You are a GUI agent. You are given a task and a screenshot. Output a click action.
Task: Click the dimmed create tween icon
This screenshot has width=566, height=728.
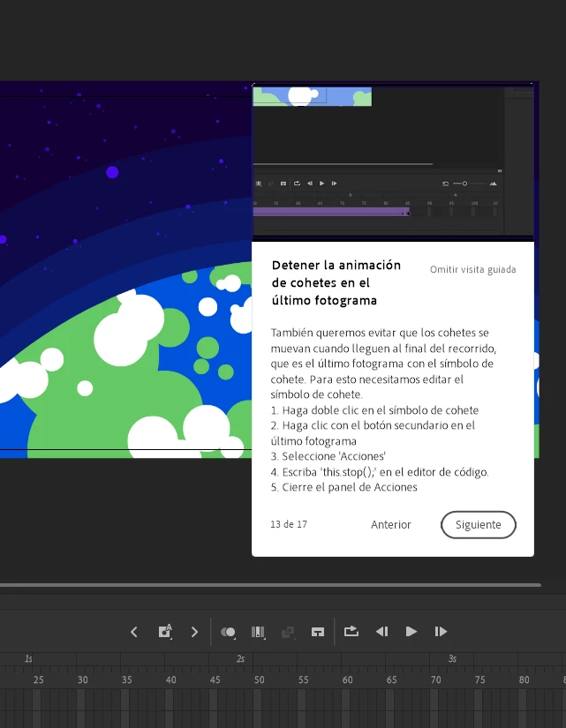(x=288, y=632)
